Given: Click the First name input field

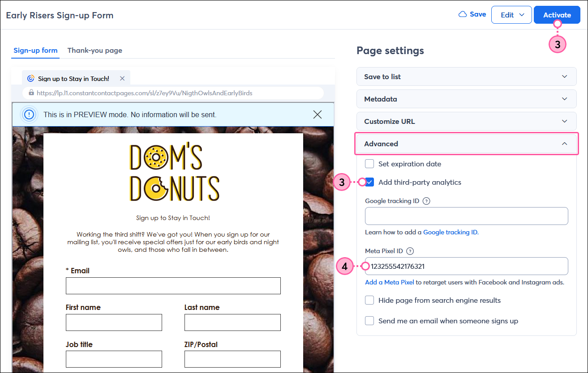Looking at the screenshot, I should (x=114, y=322).
